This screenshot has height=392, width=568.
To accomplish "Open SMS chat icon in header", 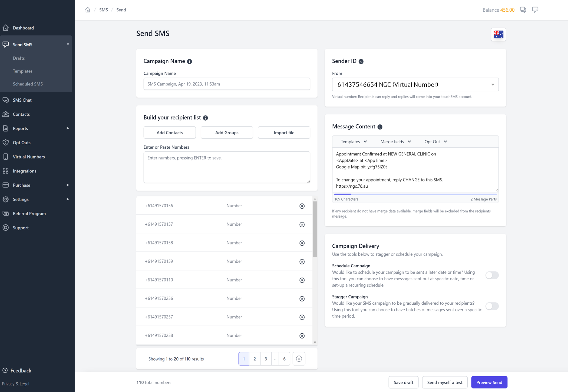I will [523, 10].
